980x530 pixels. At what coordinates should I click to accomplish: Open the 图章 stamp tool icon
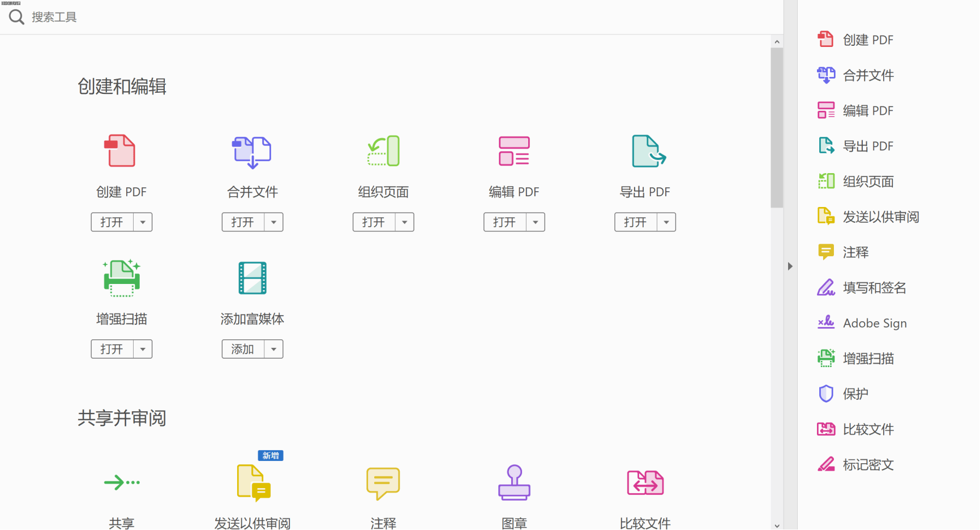click(514, 482)
